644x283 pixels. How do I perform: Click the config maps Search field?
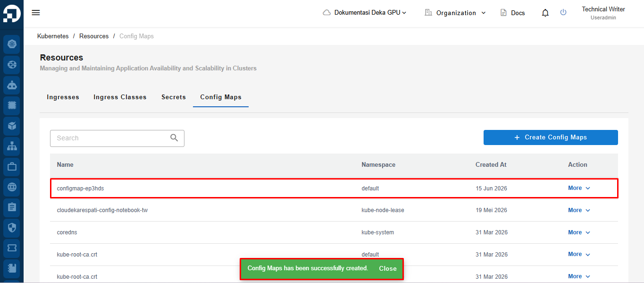click(117, 138)
